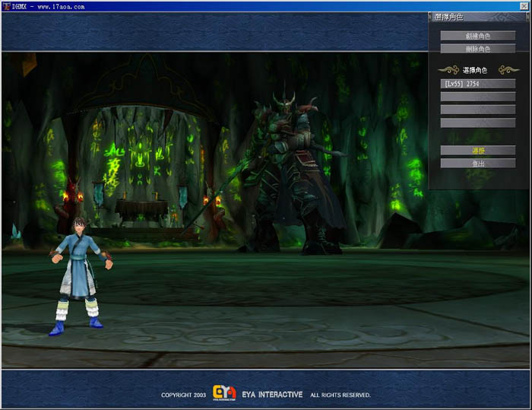
Task: Click the right golden ornament beside 選擇角色
Action: click(x=508, y=69)
